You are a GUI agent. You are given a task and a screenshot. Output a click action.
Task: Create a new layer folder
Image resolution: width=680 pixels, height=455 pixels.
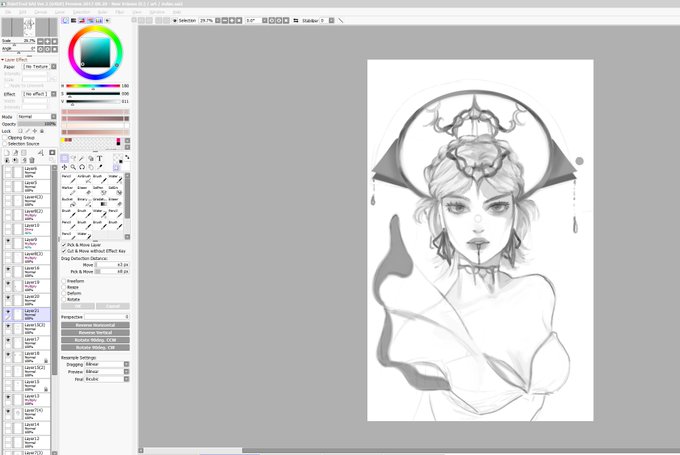tap(24, 153)
